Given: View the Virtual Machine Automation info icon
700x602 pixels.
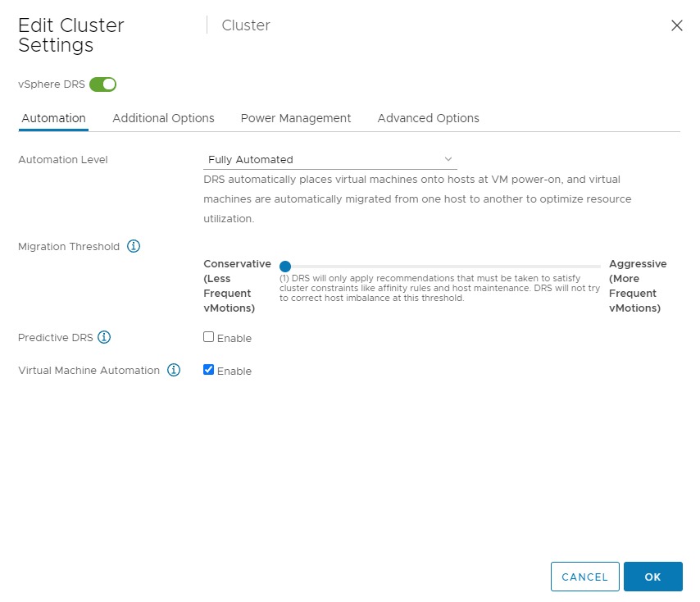Looking at the screenshot, I should tap(174, 370).
